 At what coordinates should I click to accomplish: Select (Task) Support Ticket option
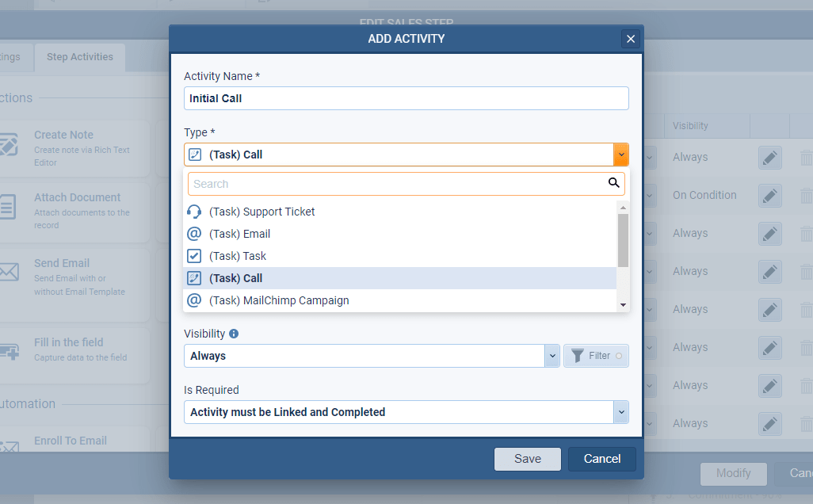tap(262, 212)
